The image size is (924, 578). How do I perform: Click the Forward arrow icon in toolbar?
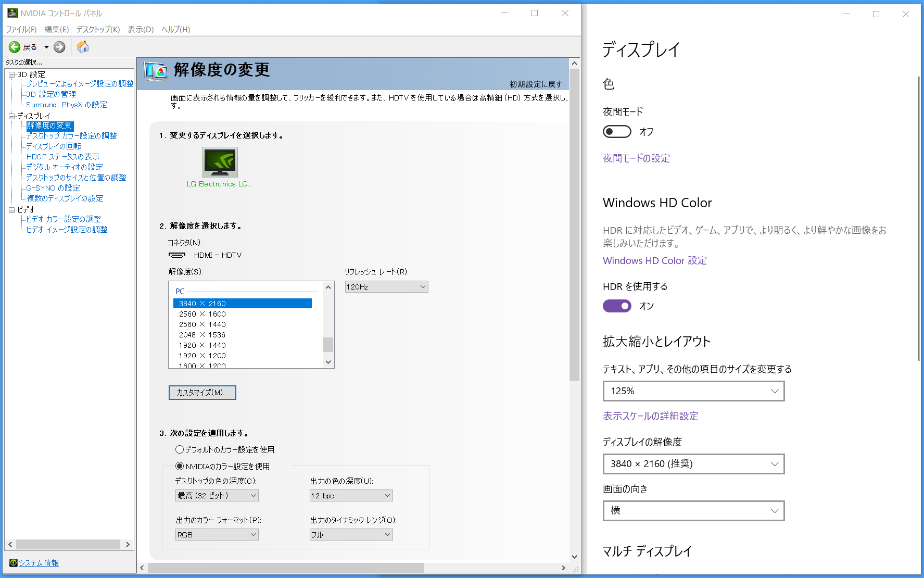(60, 47)
